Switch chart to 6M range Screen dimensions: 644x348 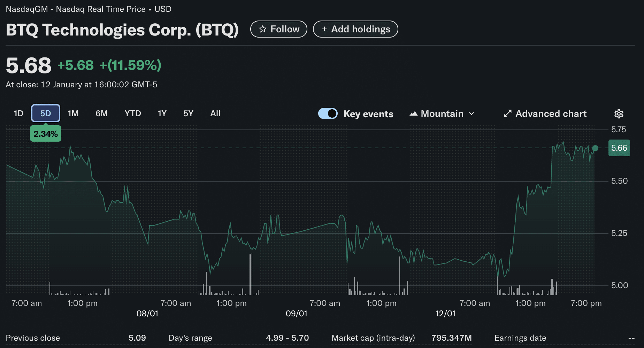[x=101, y=113]
